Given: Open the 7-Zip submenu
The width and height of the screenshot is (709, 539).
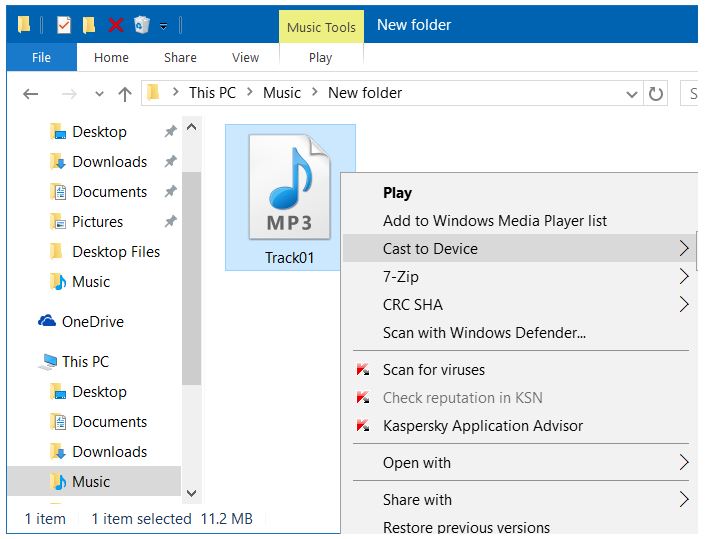Looking at the screenshot, I should click(x=520, y=277).
